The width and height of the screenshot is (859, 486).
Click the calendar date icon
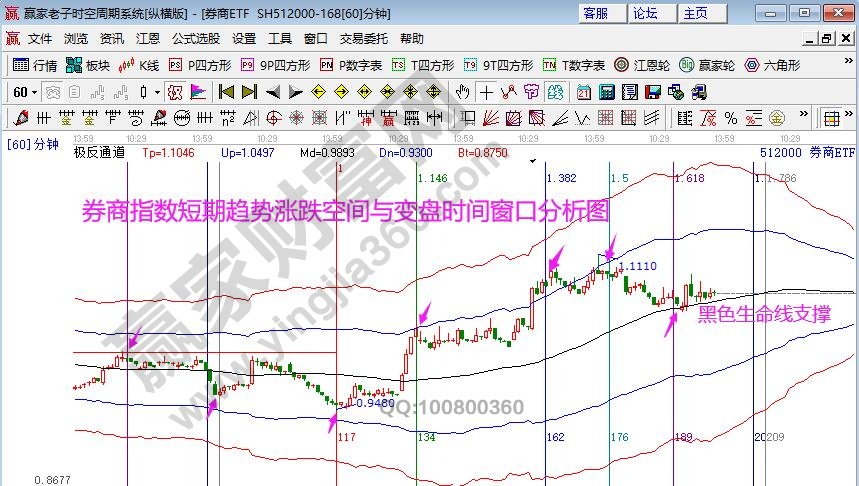pyautogui.click(x=583, y=92)
